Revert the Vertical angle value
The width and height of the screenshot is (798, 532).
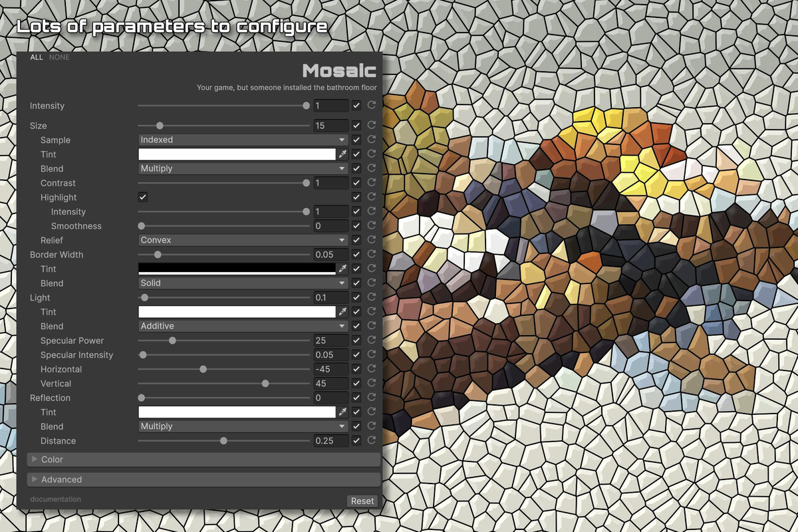(372, 383)
